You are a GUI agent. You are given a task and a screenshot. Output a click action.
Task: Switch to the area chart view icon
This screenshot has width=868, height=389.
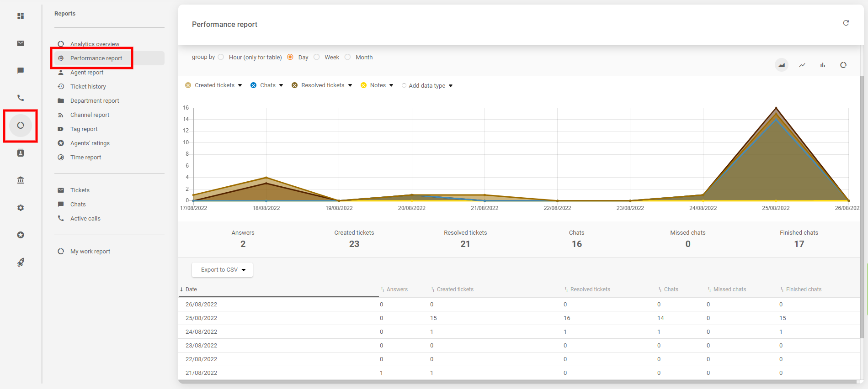tap(782, 65)
